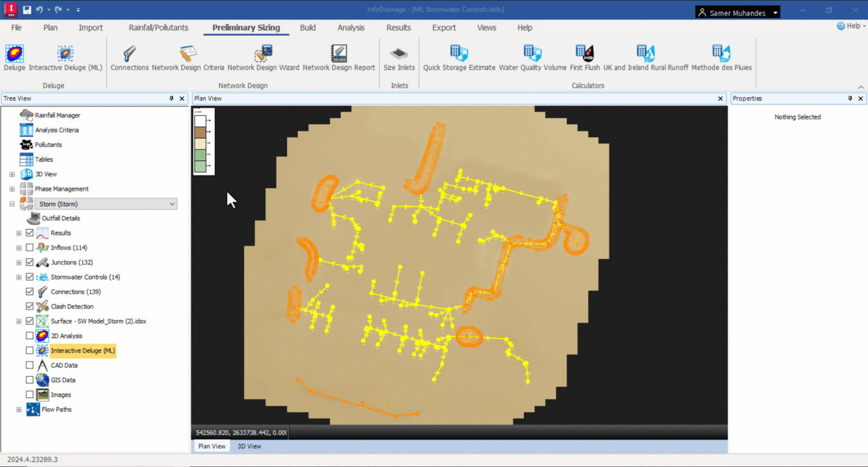Image resolution: width=868 pixels, height=467 pixels.
Task: Collapse the Storm (Storm) tree branch
Action: 12,204
